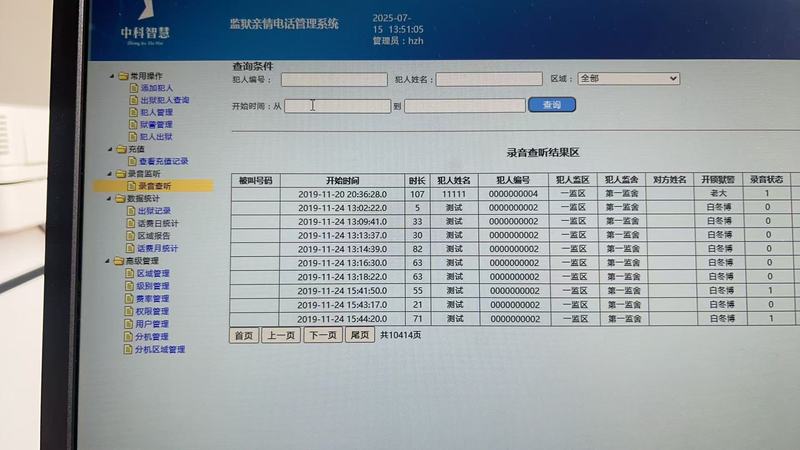Select row with time 2019-11-20 20:36:28.0
Viewport: 800px width, 450px height.
coord(513,194)
